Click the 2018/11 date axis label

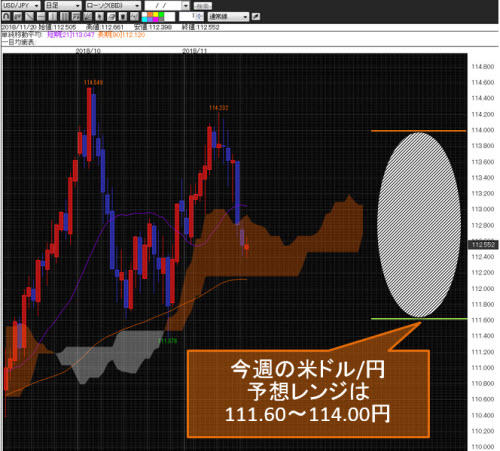point(195,51)
